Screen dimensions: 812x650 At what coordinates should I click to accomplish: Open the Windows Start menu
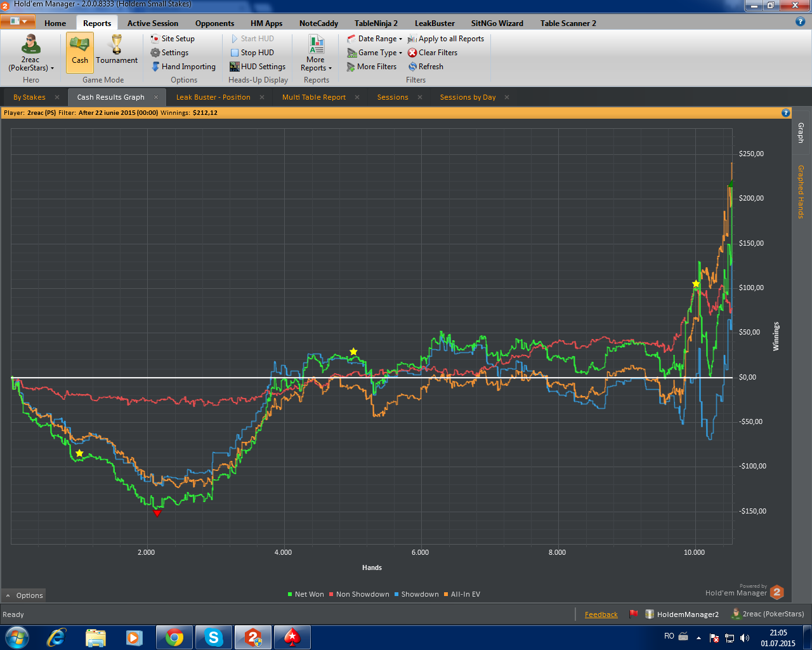click(16, 637)
